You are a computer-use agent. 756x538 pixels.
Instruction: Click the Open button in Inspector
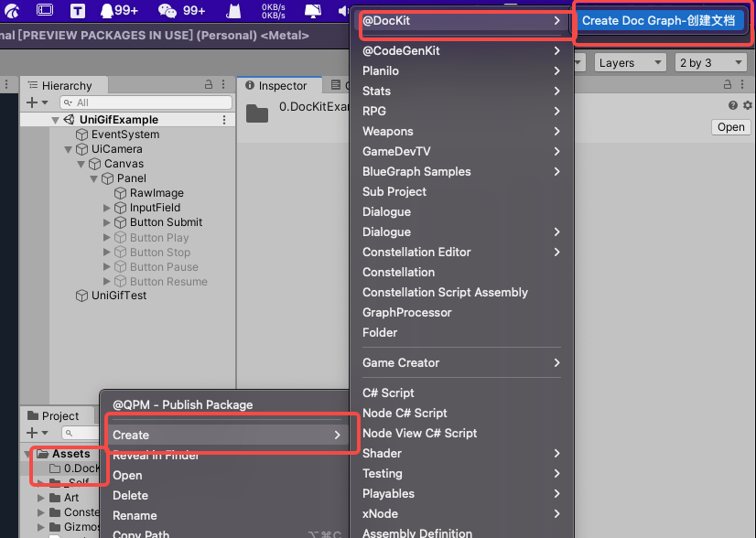click(731, 127)
